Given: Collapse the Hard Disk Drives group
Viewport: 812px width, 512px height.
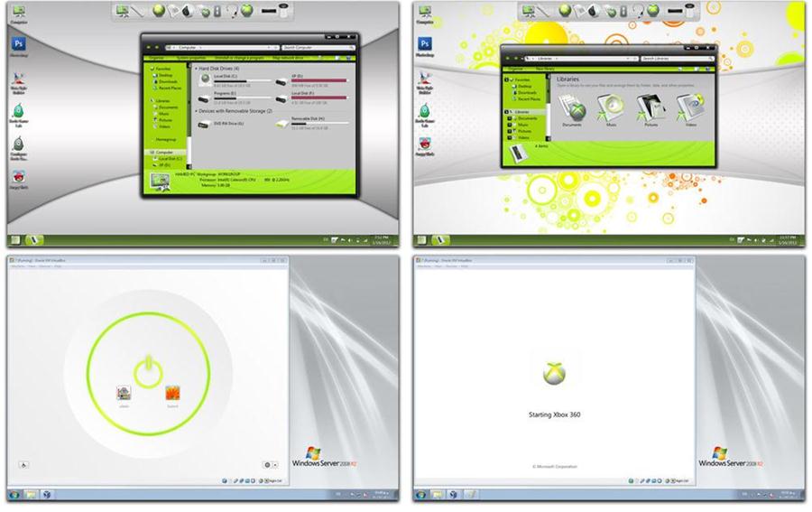Looking at the screenshot, I should (x=198, y=69).
